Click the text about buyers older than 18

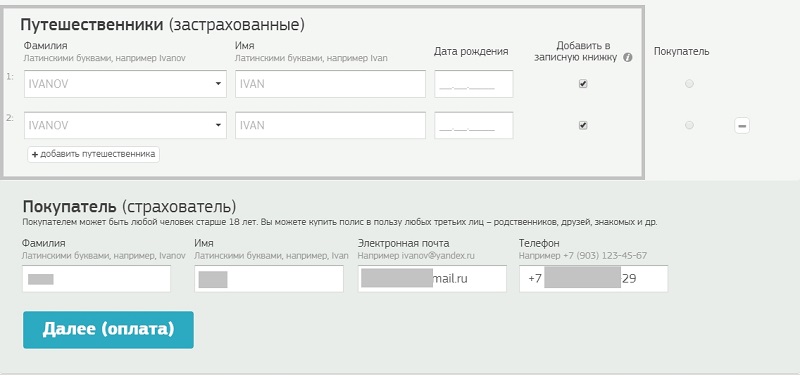pyautogui.click(x=340, y=222)
